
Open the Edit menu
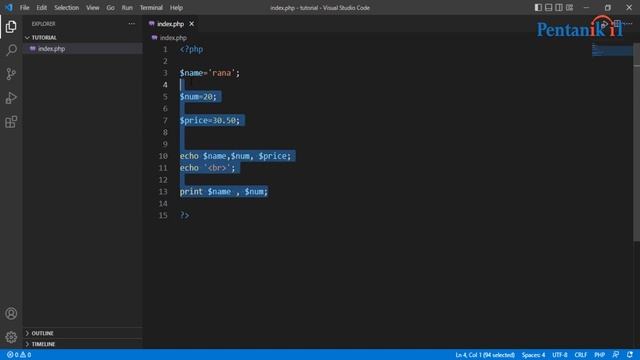(42, 7)
